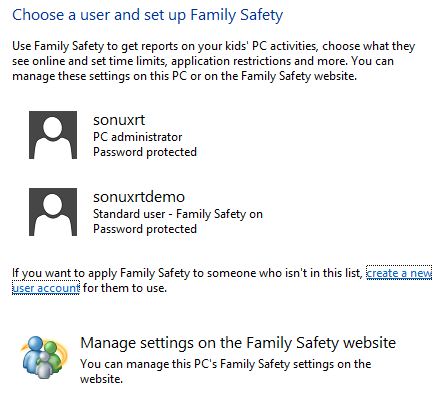Open Manage settings on the Family Safety website

tap(238, 343)
